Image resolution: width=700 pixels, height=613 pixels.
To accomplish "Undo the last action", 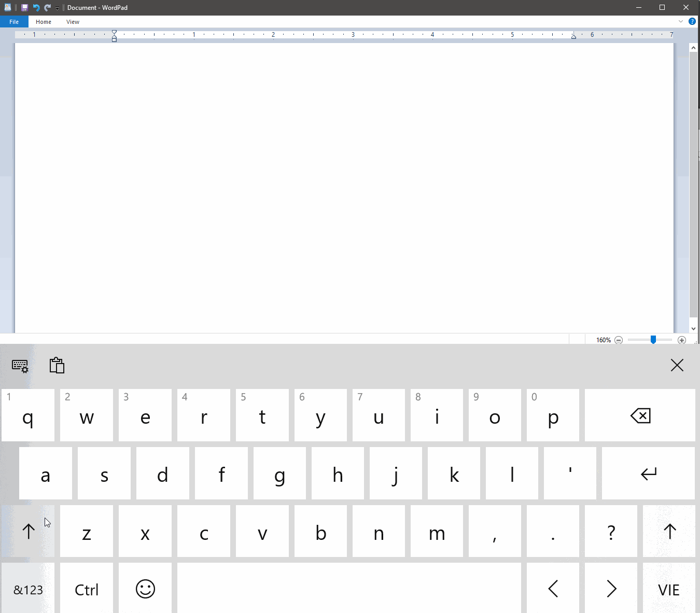I will coord(36,7).
